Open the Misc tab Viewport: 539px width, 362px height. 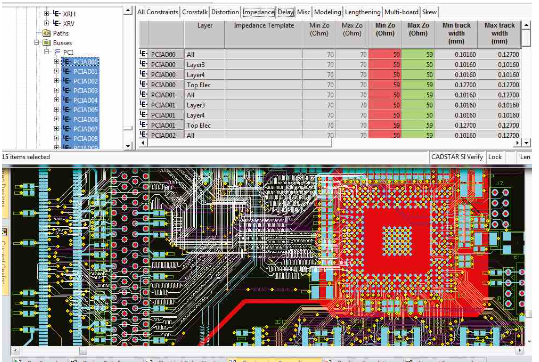[303, 12]
